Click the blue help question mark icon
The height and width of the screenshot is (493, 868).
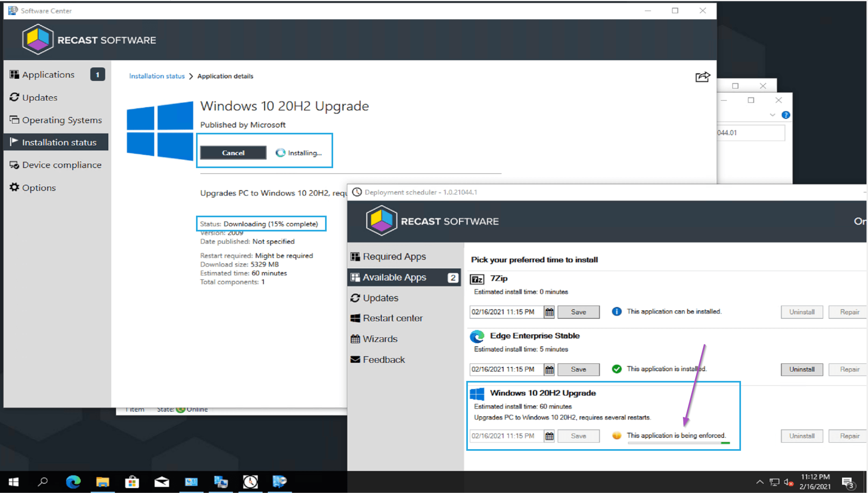click(x=786, y=115)
